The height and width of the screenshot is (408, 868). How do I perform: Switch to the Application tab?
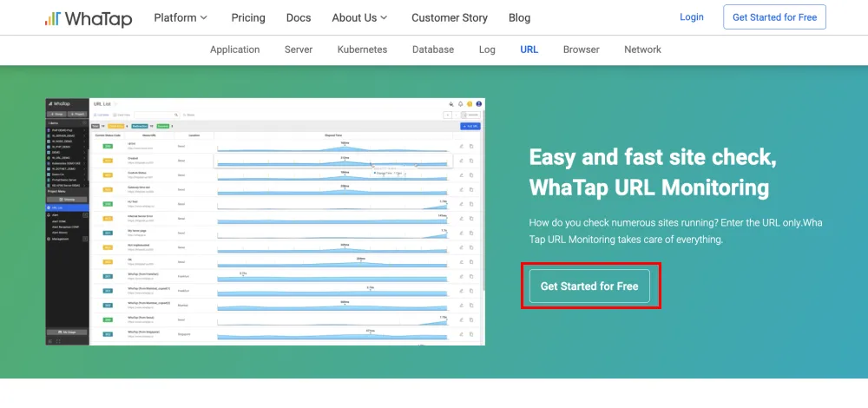point(234,49)
